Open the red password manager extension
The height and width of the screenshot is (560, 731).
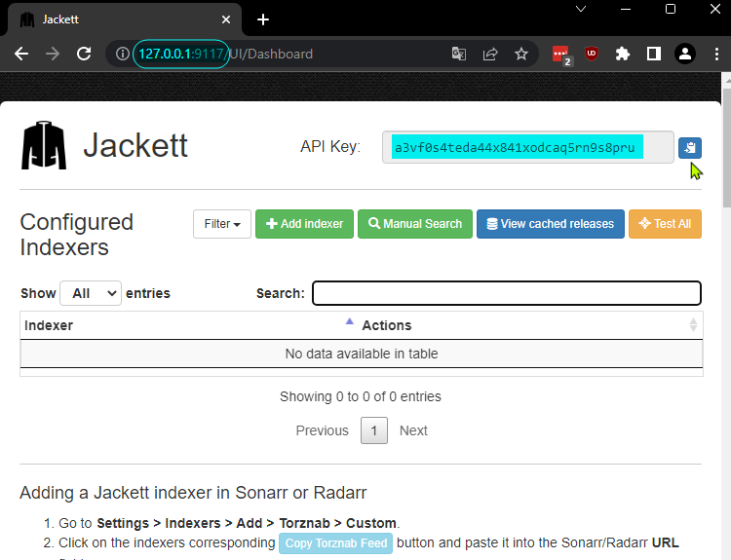(x=560, y=55)
